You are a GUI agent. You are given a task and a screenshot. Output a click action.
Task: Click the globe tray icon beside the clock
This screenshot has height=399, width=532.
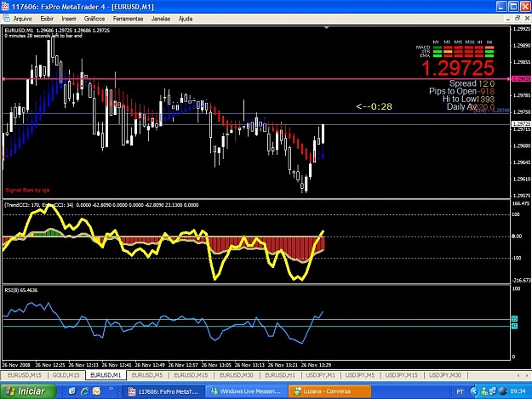click(503, 391)
